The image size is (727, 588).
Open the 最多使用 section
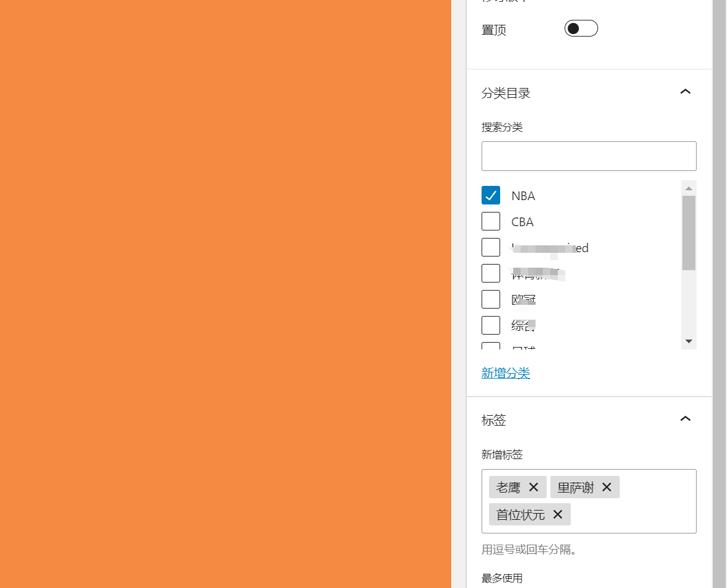click(503, 577)
